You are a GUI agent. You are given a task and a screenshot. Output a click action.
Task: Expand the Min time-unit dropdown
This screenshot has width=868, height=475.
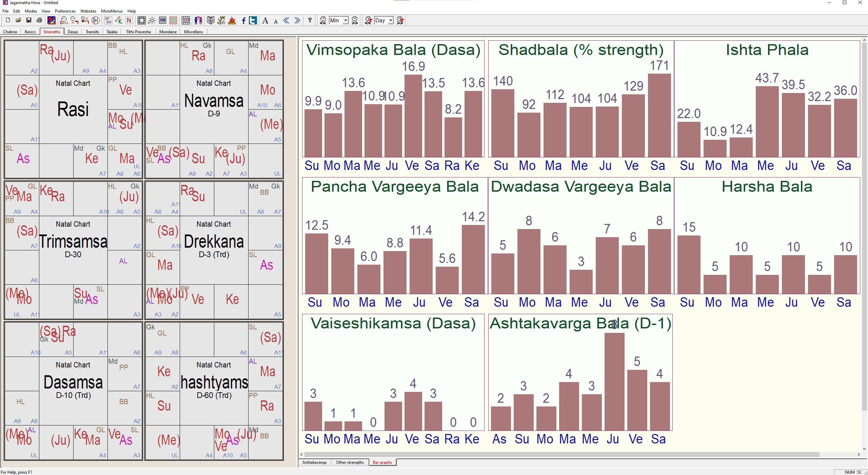(x=346, y=20)
